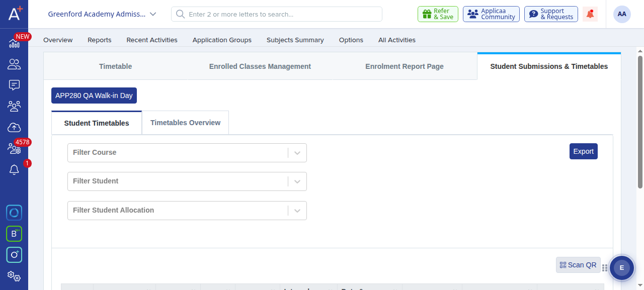Open the two-person contacts sidebar icon
This screenshot has height=290, width=644.
pos(14,64)
